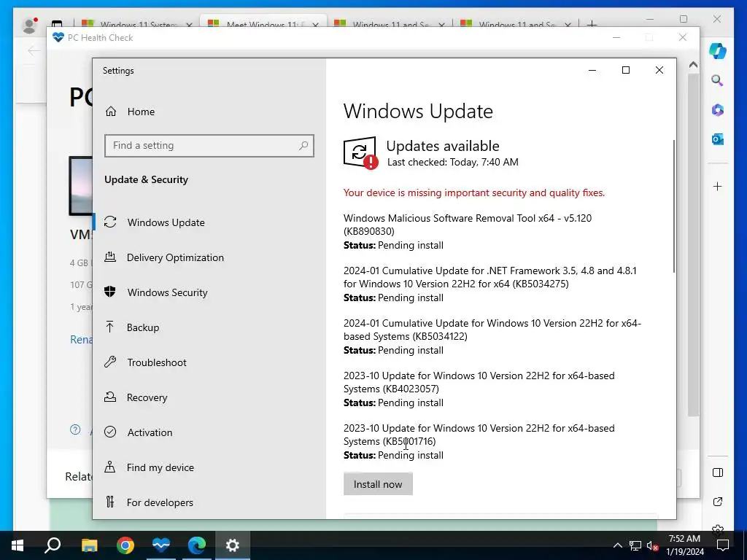The height and width of the screenshot is (560, 747).
Task: Minimize the Settings window
Action: click(x=592, y=70)
